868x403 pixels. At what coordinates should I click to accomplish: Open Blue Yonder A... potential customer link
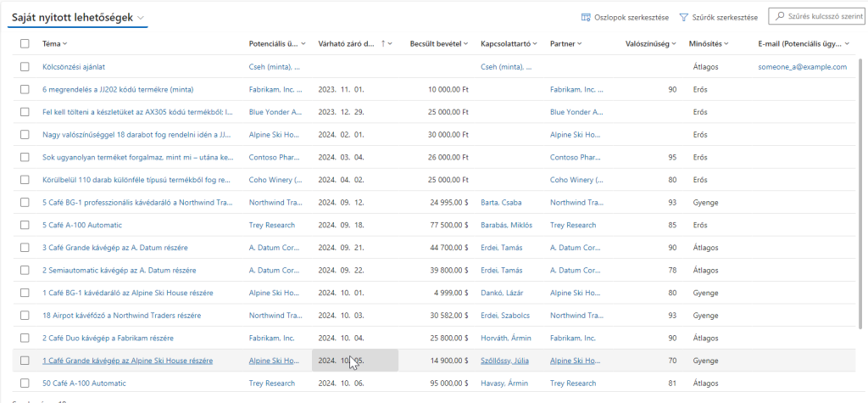click(275, 112)
